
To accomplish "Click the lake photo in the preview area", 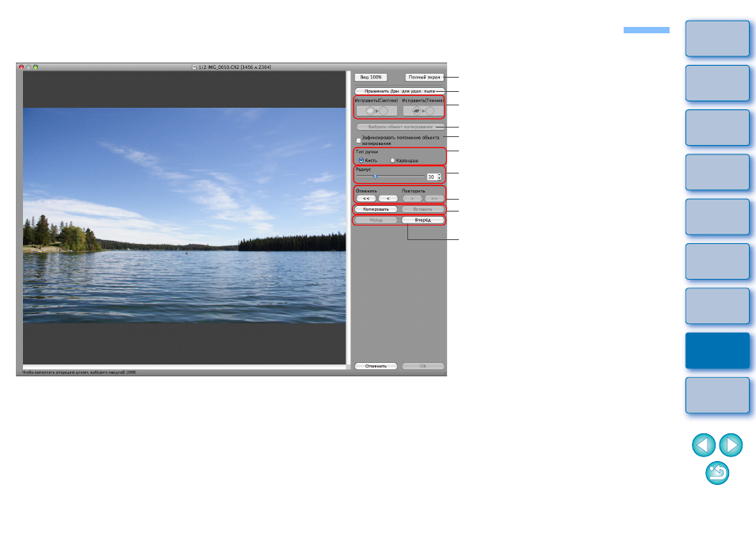I will (x=184, y=215).
